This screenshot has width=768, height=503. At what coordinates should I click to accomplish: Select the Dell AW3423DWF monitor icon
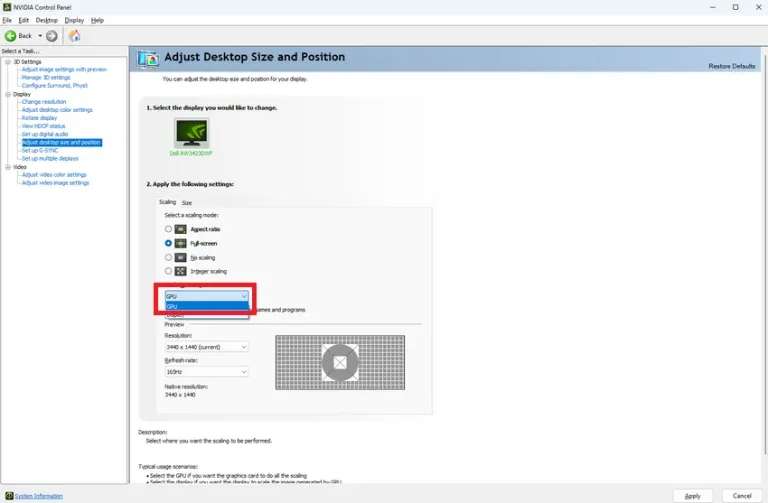point(192,133)
